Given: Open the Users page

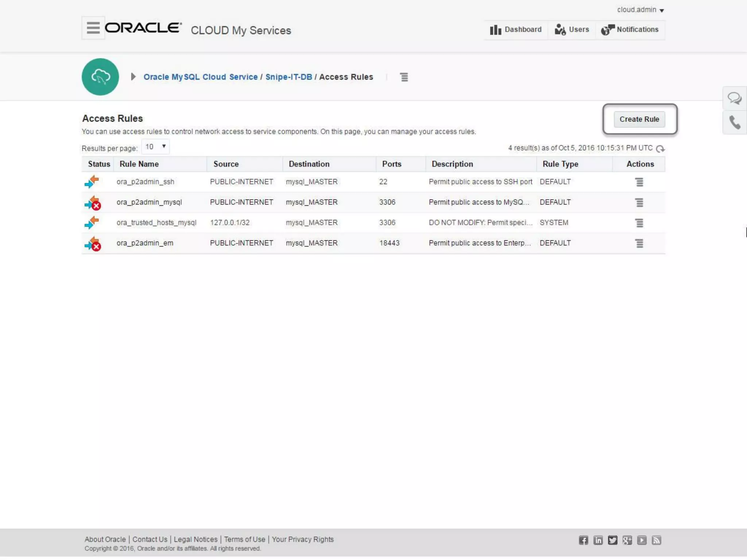Looking at the screenshot, I should [x=572, y=30].
